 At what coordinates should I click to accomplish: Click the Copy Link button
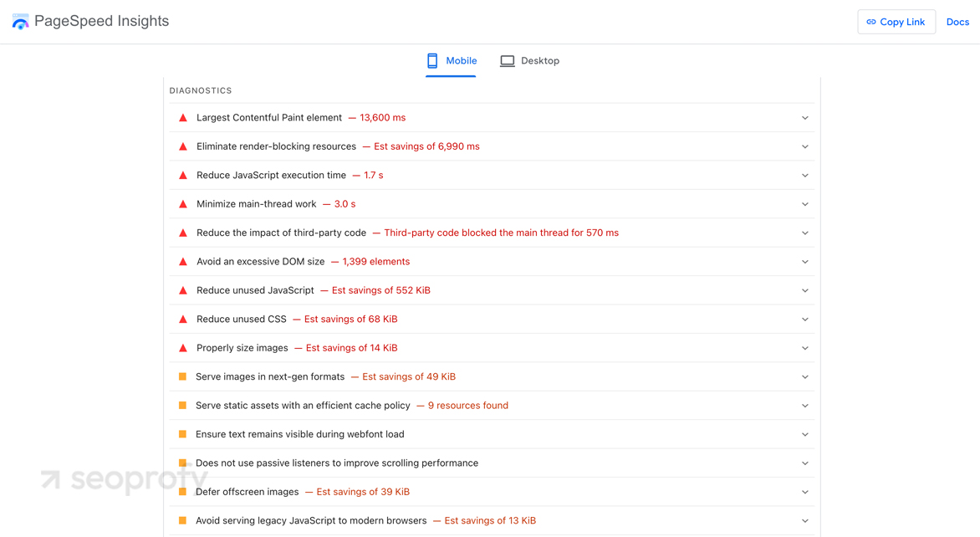896,22
